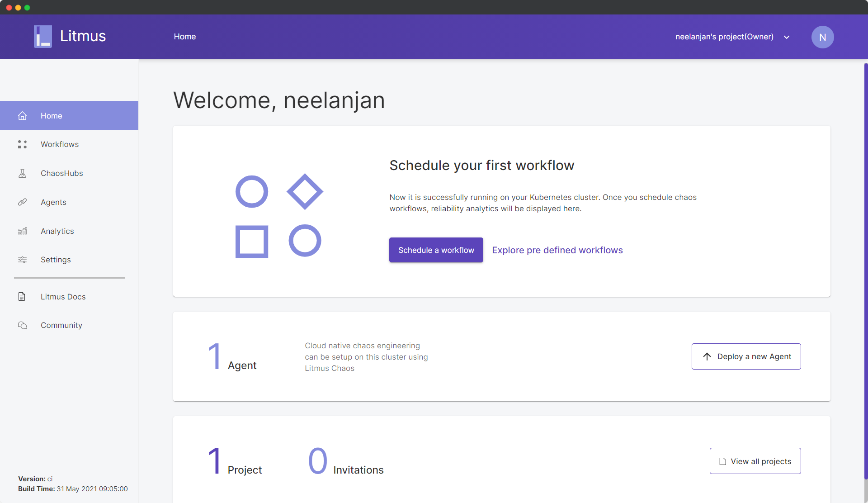
Task: Open the N user avatar menu
Action: pos(822,37)
